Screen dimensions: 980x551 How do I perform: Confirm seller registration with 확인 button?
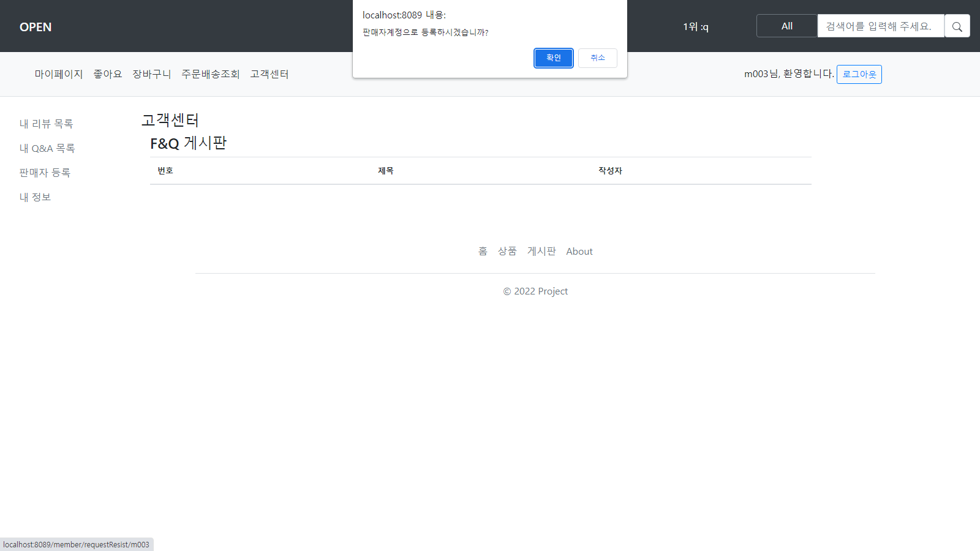[x=553, y=58]
